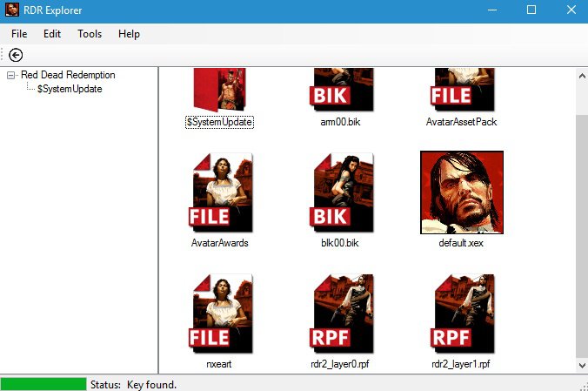Open the Tools menu

[90, 34]
